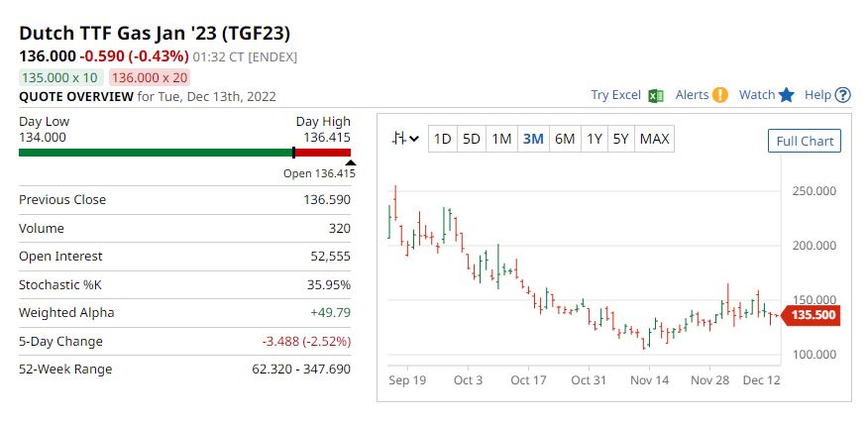868x425 pixels.
Task: Switch chart to 1M range
Action: click(x=501, y=139)
